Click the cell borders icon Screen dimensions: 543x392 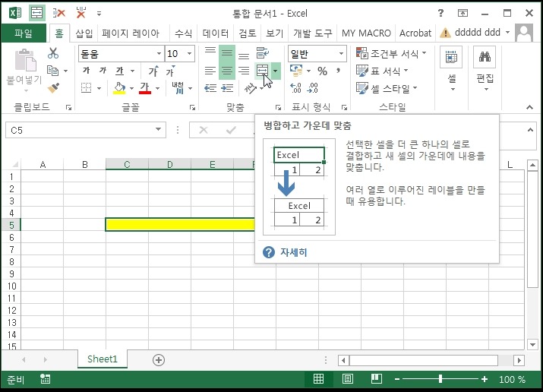[x=86, y=88]
